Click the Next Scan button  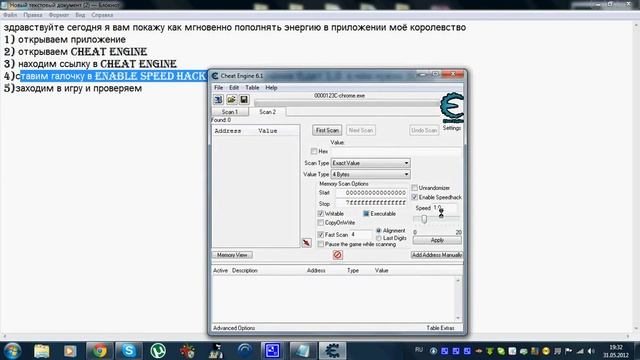pos(361,130)
